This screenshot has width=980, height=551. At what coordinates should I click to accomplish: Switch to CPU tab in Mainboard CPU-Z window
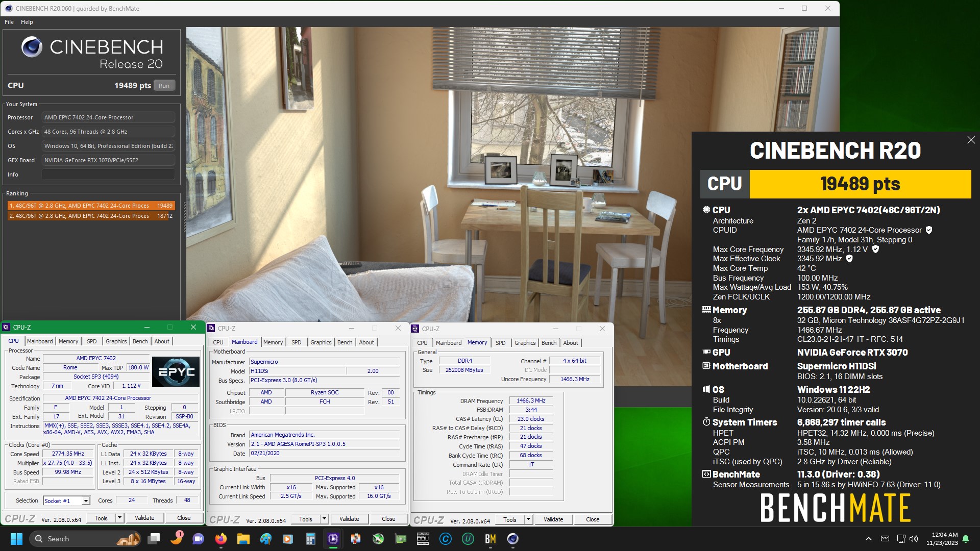coord(218,342)
